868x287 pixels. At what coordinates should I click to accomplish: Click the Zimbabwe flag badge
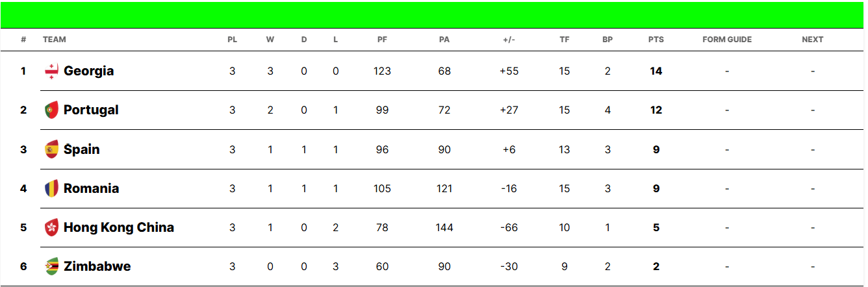click(51, 266)
